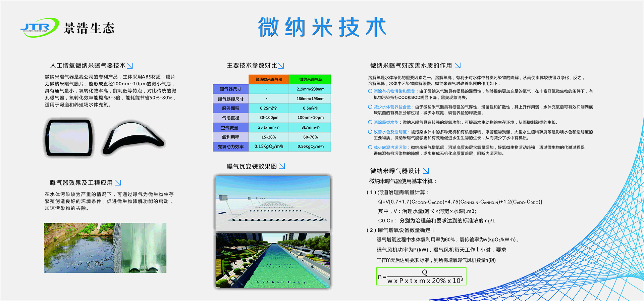The height and width of the screenshot is (301, 644).
Task: Click the blue 消除藻类水华 link text
Action: (x=386, y=122)
